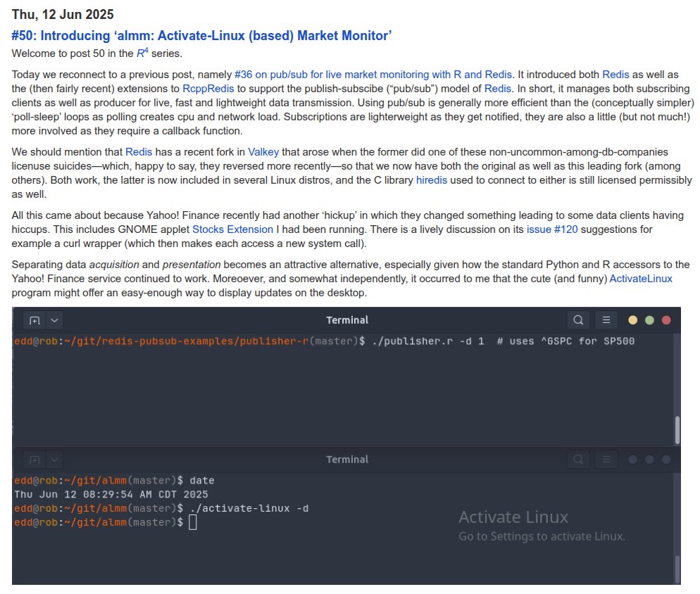The width and height of the screenshot is (700, 594).
Task: Click the Redis link in 'We should mention that'
Action: (x=139, y=152)
